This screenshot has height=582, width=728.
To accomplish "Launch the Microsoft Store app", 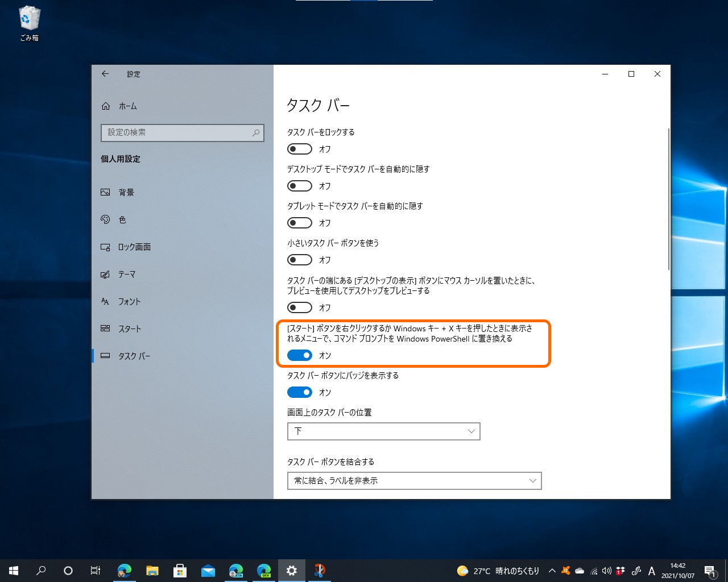I will [x=180, y=570].
